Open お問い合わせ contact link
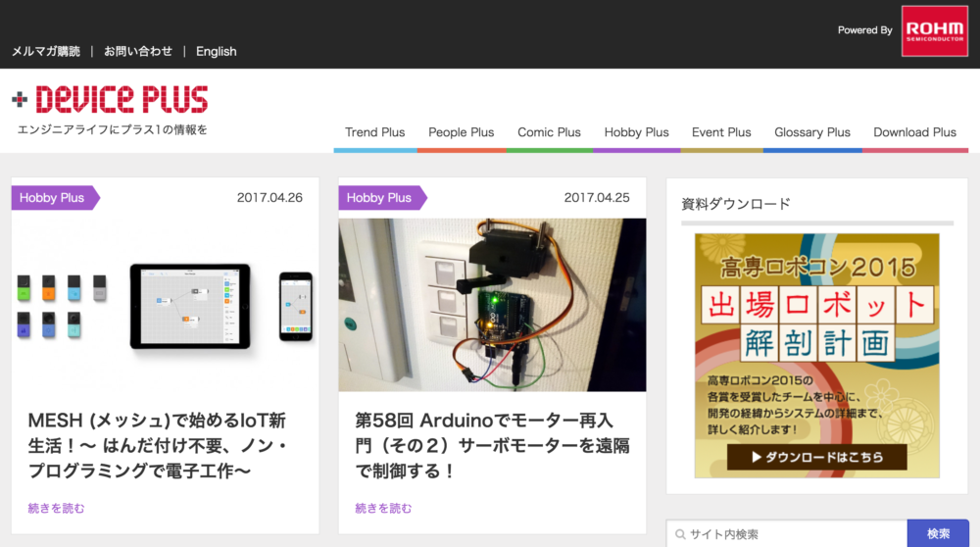Image resolution: width=980 pixels, height=547 pixels. tap(137, 51)
